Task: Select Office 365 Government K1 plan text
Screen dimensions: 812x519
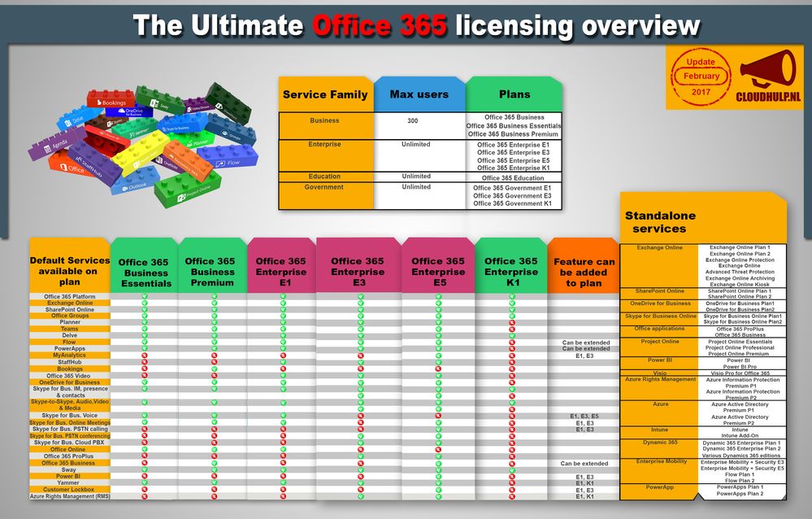Action: tap(512, 203)
